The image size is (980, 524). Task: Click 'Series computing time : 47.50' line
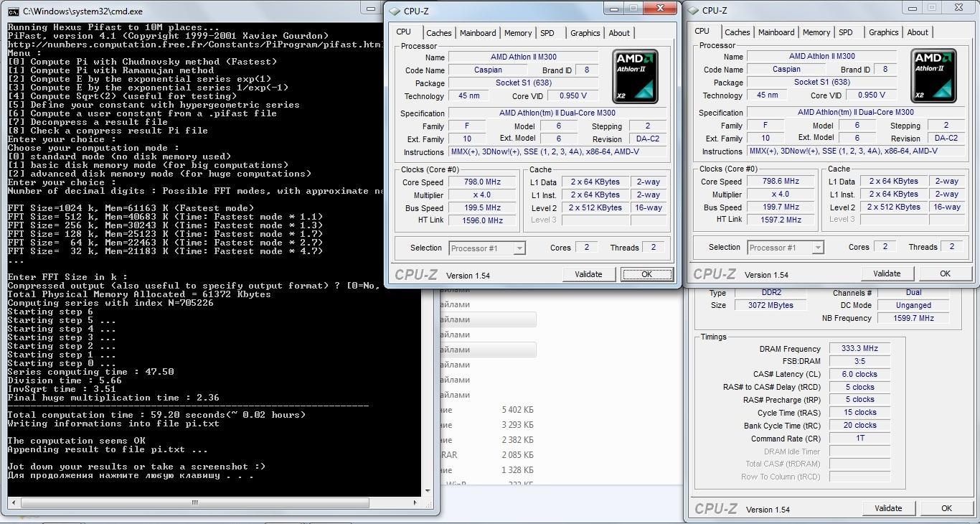point(90,372)
